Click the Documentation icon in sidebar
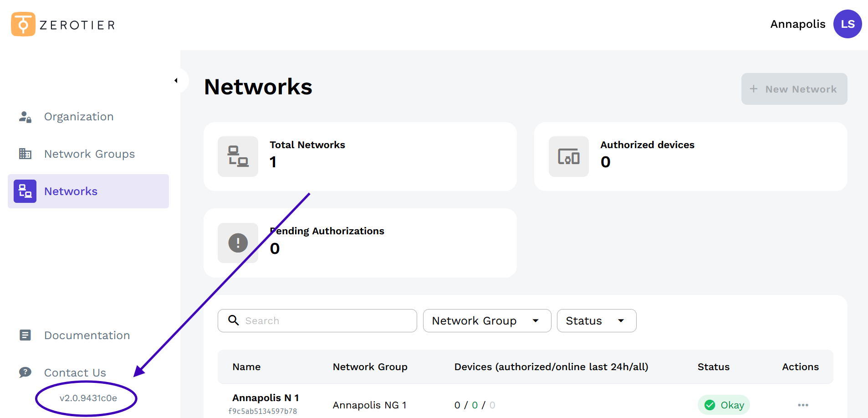This screenshot has width=868, height=418. 25,335
